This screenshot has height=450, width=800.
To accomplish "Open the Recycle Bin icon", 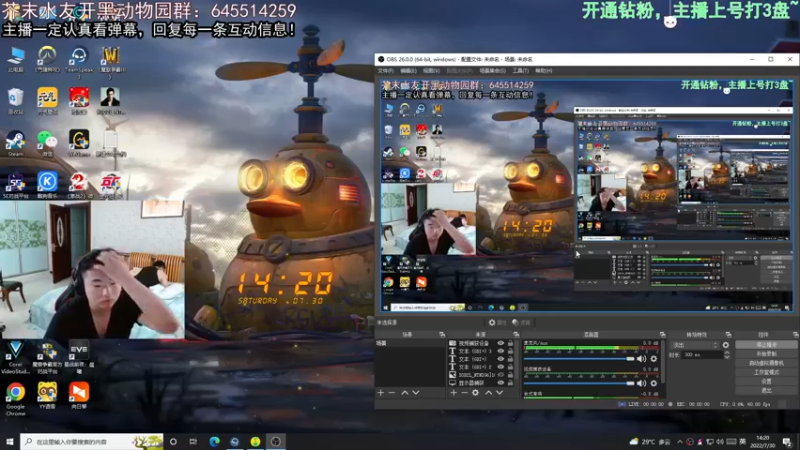I will (16, 101).
